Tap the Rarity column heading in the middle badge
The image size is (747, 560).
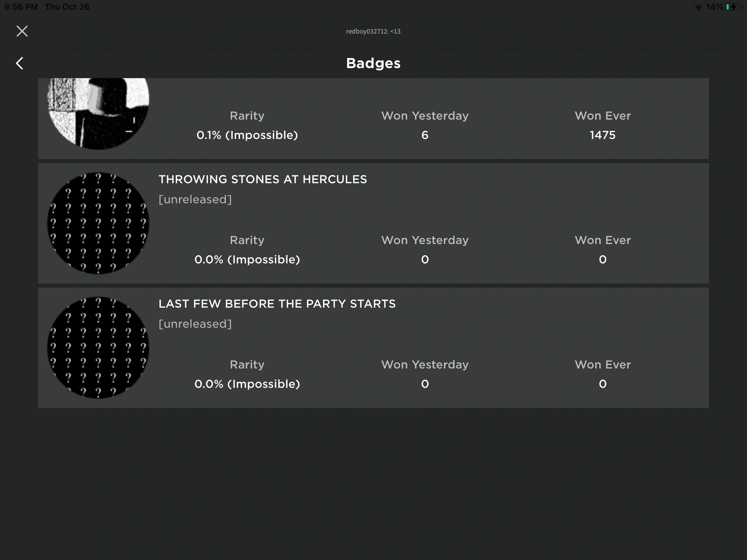pos(247,240)
